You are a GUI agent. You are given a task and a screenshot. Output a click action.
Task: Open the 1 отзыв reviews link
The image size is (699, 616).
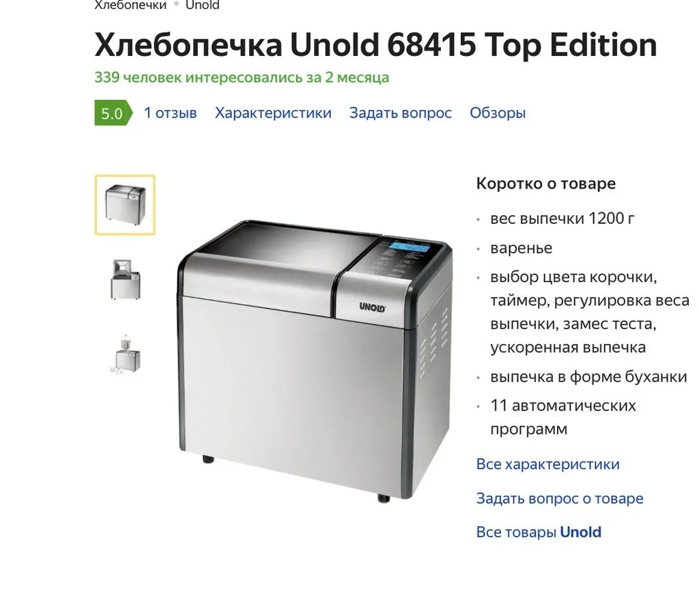(x=170, y=113)
